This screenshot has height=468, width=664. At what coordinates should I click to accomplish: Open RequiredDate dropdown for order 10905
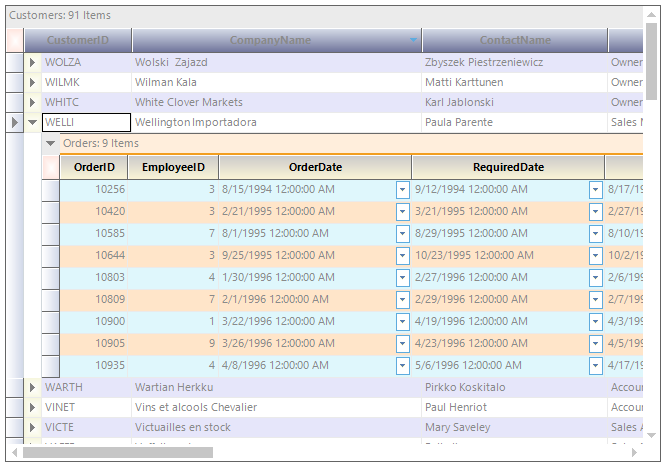596,343
